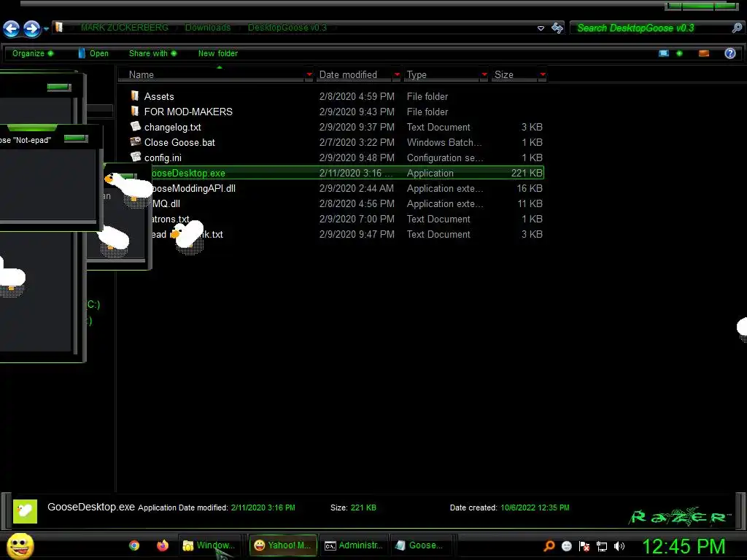Image resolution: width=747 pixels, height=560 pixels.
Task: Toggle the preview pane icon
Action: pos(704,53)
